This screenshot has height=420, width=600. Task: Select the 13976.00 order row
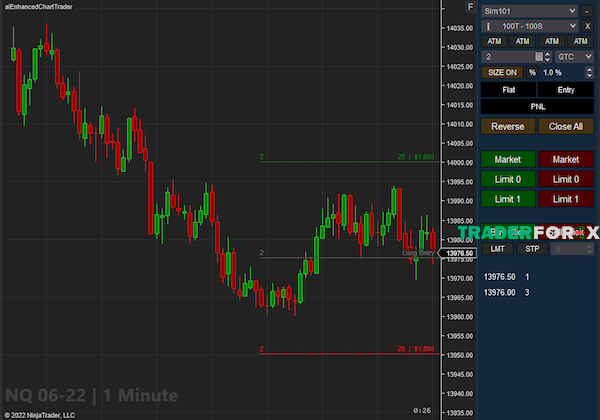point(507,293)
